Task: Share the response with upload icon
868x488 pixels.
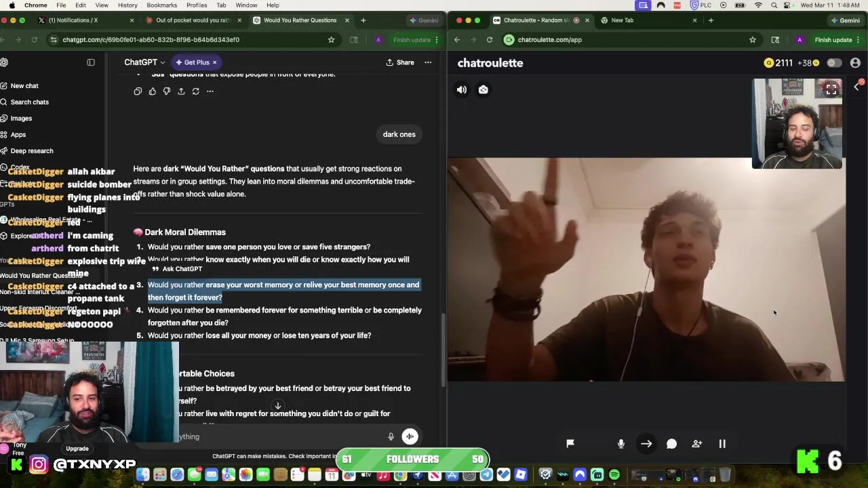Action: 181,91
